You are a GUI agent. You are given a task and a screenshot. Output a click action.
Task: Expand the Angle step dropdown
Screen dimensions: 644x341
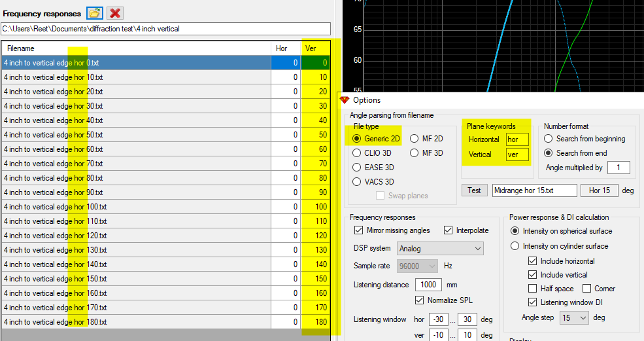(x=574, y=318)
